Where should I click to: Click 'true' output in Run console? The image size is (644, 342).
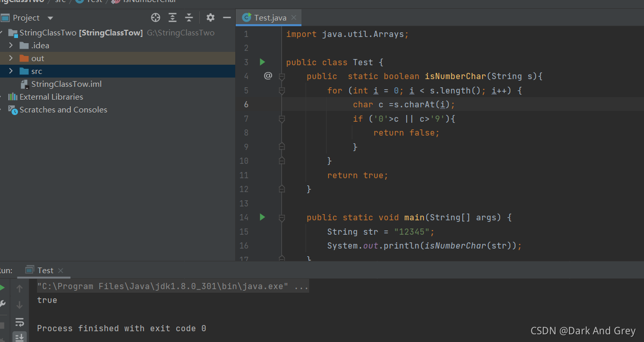47,300
